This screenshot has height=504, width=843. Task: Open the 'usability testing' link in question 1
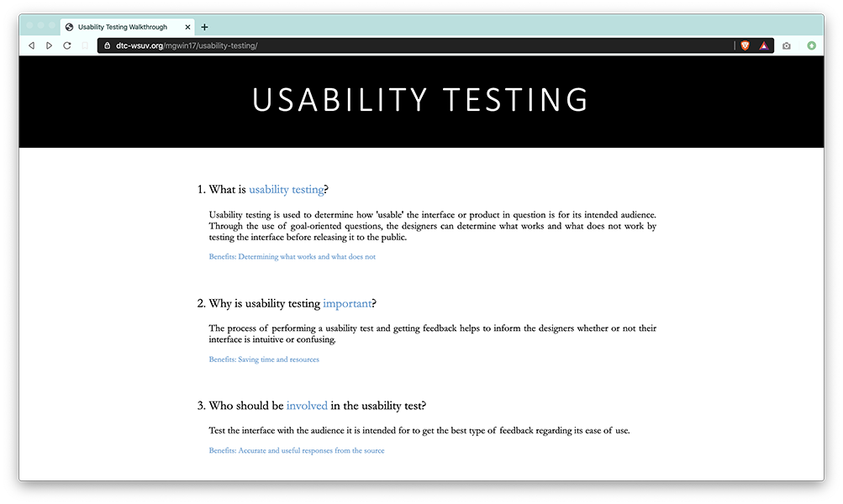click(x=286, y=190)
